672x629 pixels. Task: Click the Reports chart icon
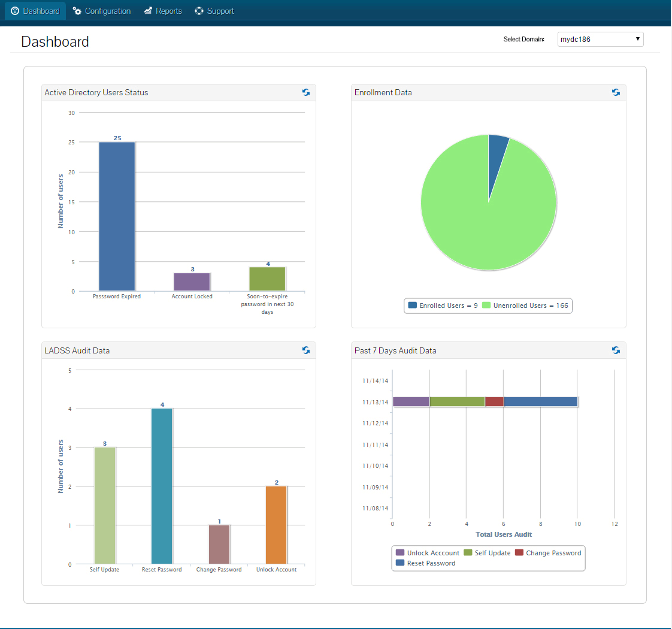pos(148,11)
